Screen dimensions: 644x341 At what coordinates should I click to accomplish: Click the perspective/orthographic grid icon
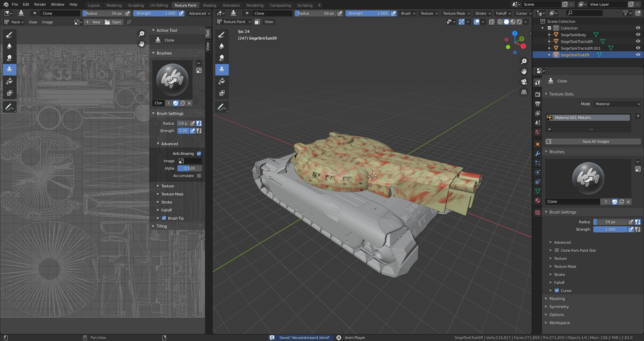click(524, 92)
